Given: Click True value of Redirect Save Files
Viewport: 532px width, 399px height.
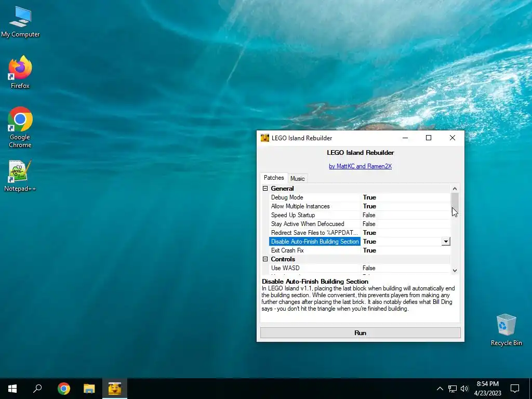Looking at the screenshot, I should coord(369,233).
